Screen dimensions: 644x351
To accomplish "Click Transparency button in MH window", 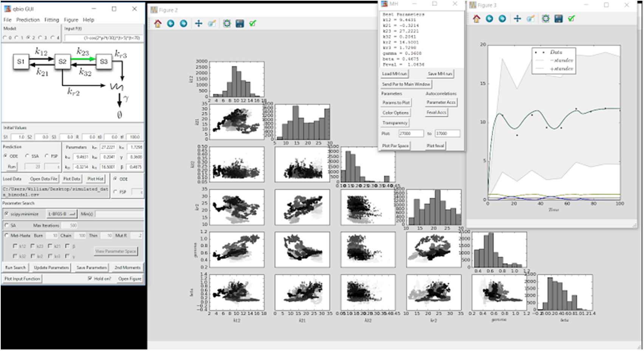I will 395,123.
